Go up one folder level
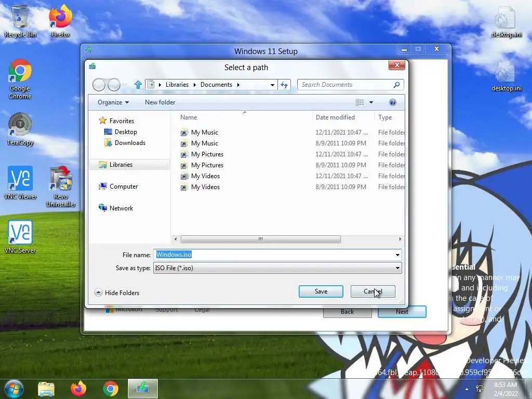This screenshot has height=399, width=532. [x=138, y=85]
